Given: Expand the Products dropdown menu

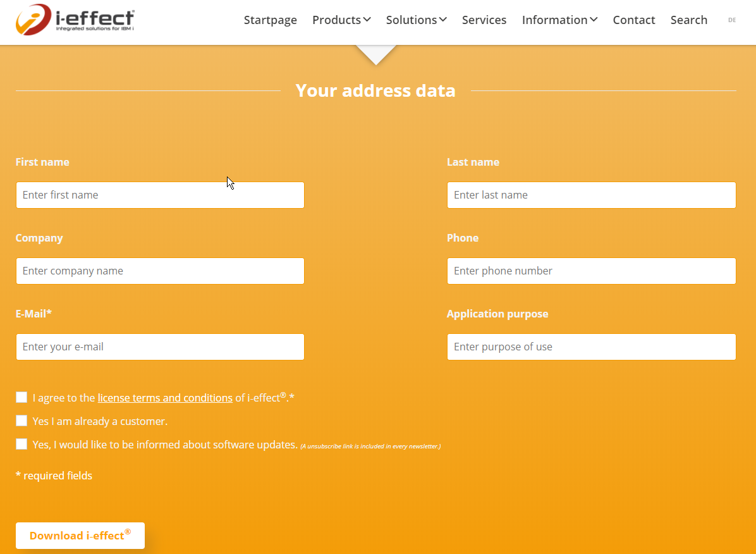Looking at the screenshot, I should [x=341, y=20].
